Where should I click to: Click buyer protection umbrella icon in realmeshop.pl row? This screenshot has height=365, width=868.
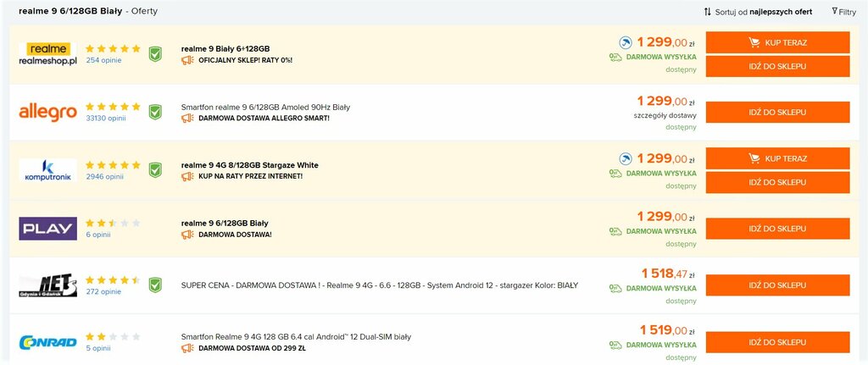pyautogui.click(x=626, y=42)
